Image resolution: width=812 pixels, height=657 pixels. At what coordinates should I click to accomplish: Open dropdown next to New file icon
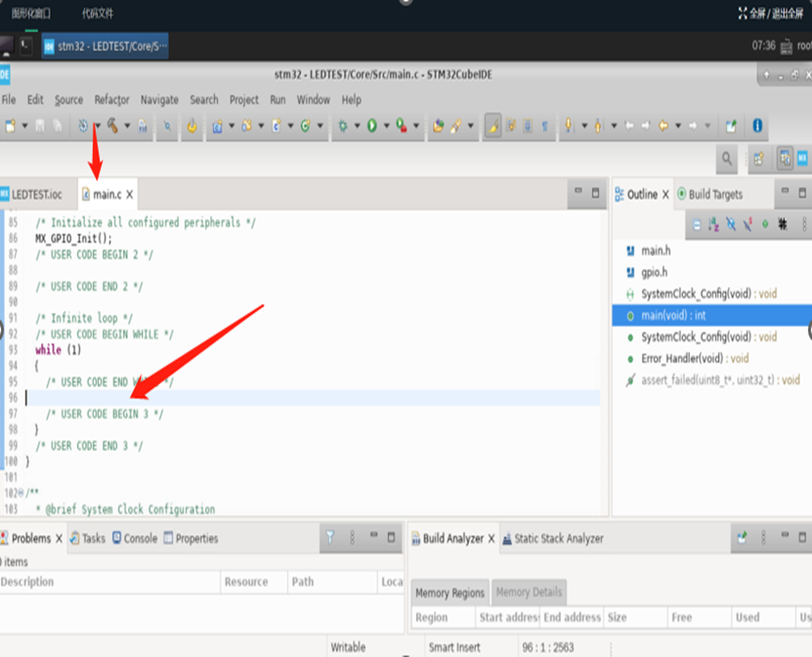coord(24,126)
